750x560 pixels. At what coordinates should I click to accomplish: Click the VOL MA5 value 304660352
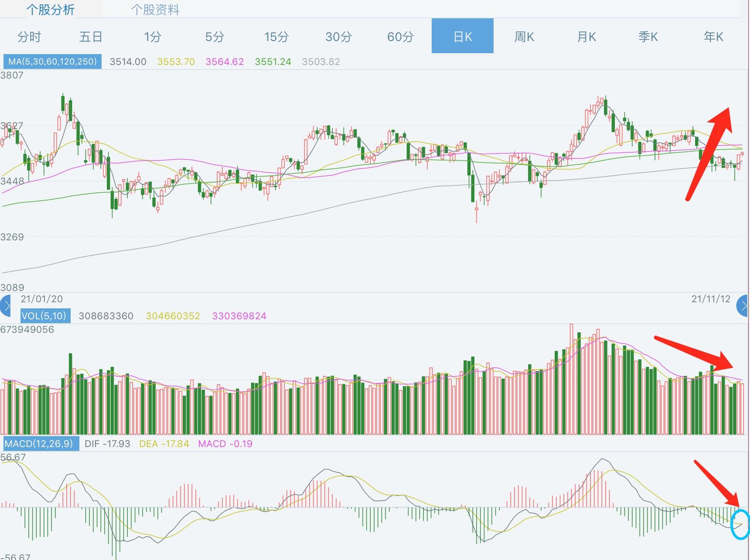coord(173,316)
